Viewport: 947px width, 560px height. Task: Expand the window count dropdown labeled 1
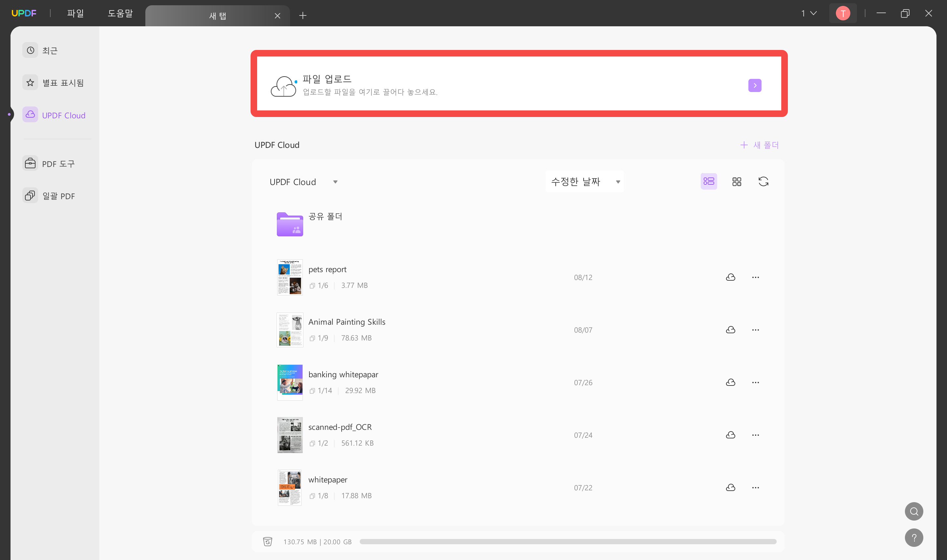click(809, 13)
